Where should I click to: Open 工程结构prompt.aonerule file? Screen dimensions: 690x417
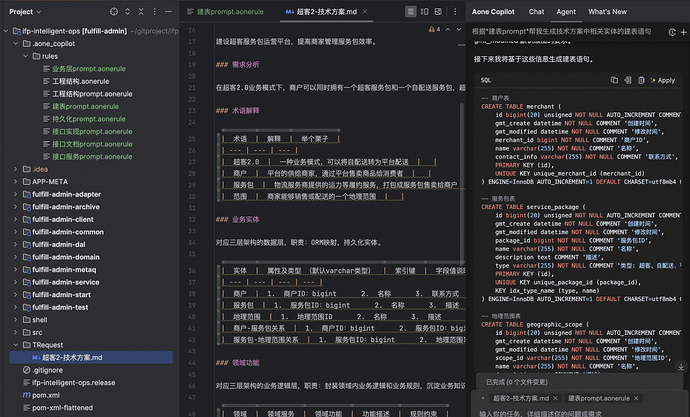click(x=92, y=94)
